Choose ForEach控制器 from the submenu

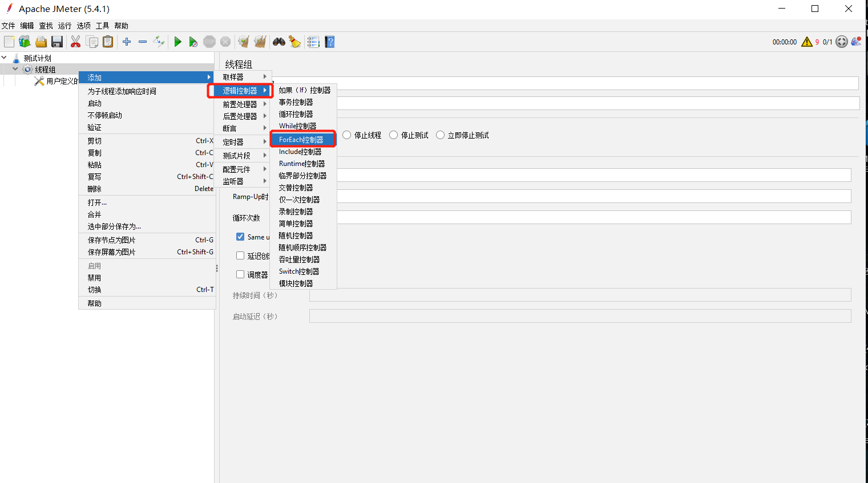(303, 140)
